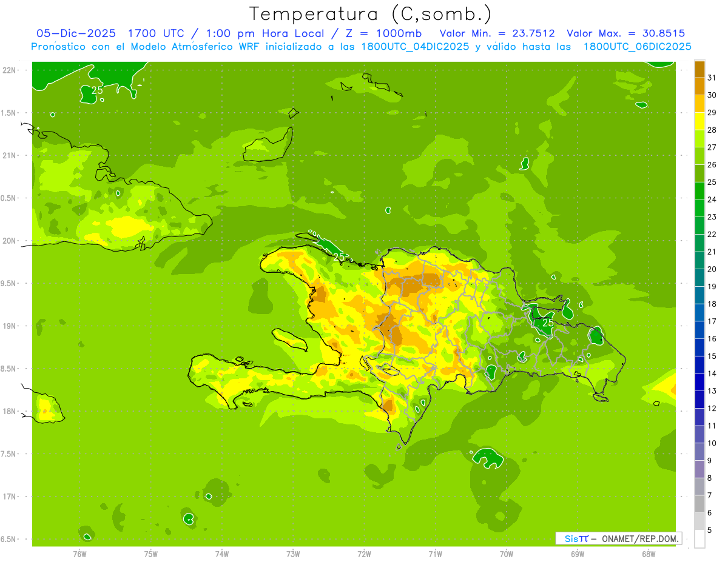Click the '70W' longitude axis label

pos(507,554)
